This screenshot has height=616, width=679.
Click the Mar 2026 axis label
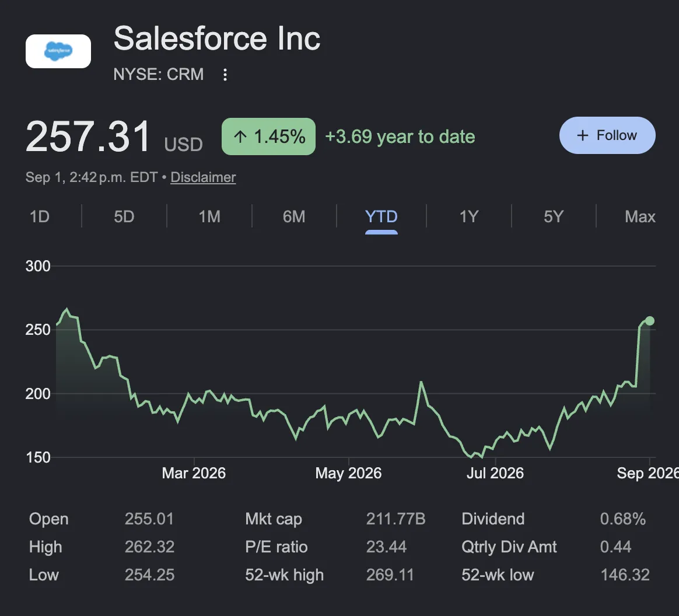[194, 473]
